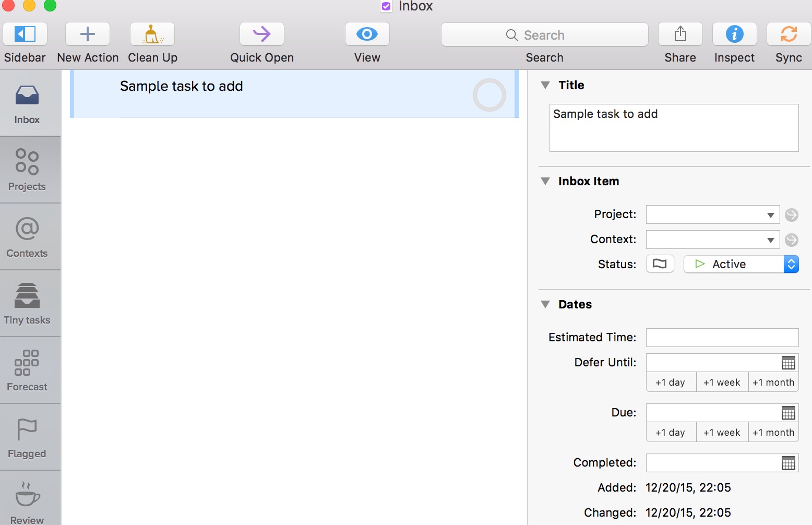The height and width of the screenshot is (525, 812).
Task: Add +1 week to Due date
Action: (722, 432)
